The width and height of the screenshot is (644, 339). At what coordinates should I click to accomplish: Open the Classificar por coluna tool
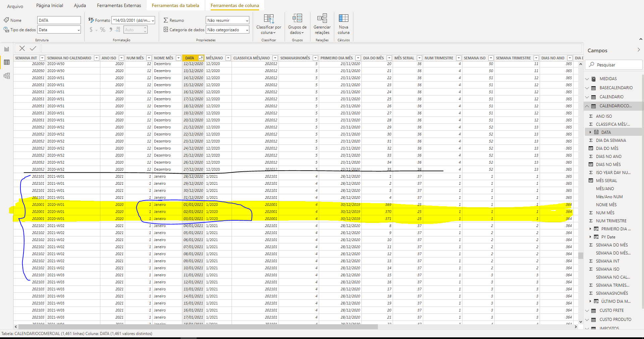point(268,24)
